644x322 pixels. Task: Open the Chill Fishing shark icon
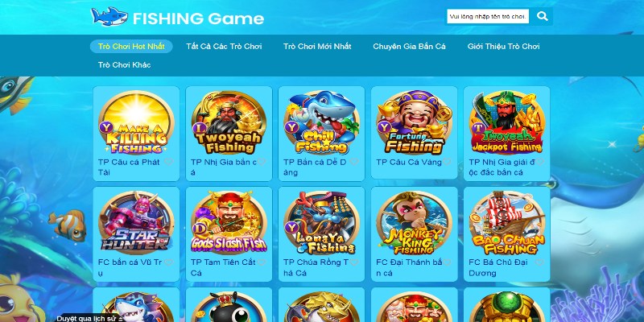[x=321, y=123]
